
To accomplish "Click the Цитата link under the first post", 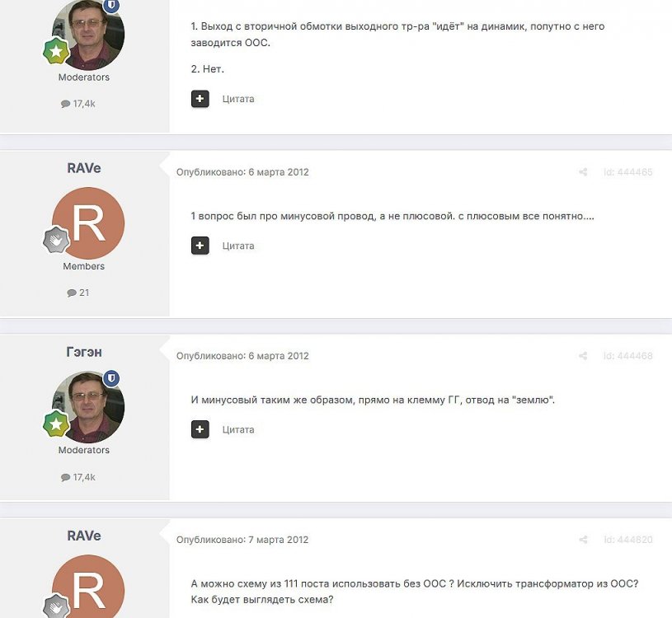I will pos(238,99).
